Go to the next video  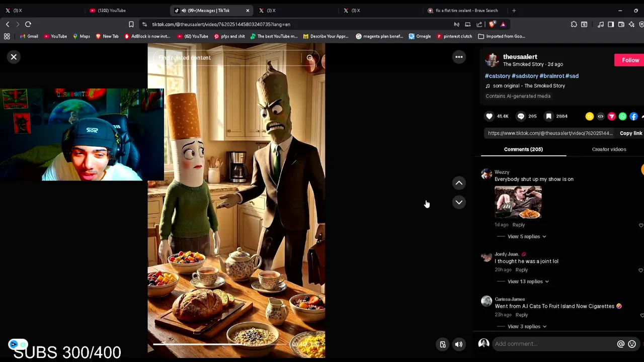(459, 202)
